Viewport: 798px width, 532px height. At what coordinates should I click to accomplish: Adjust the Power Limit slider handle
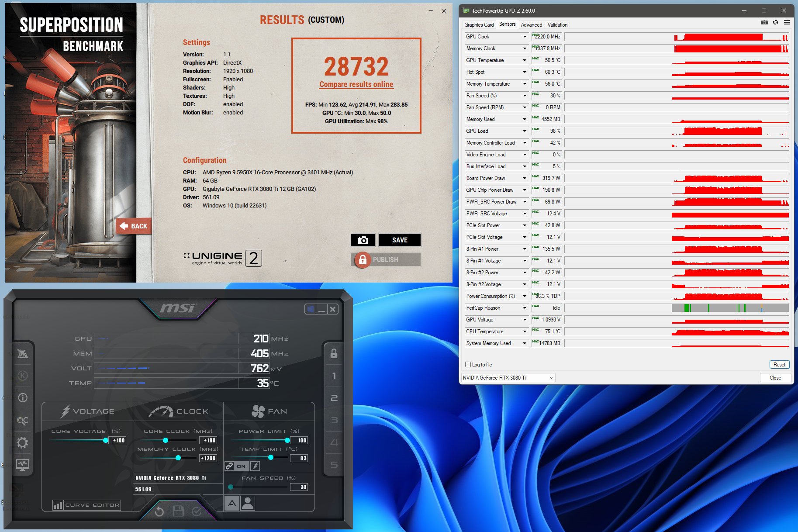click(x=287, y=440)
